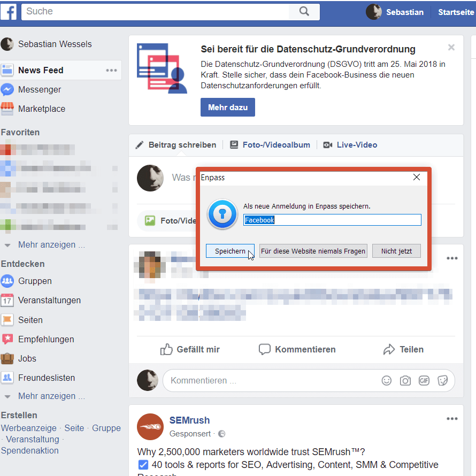Screen dimensions: 476x476
Task: Select the Foto-/Videoalbum tab
Action: [x=270, y=145]
